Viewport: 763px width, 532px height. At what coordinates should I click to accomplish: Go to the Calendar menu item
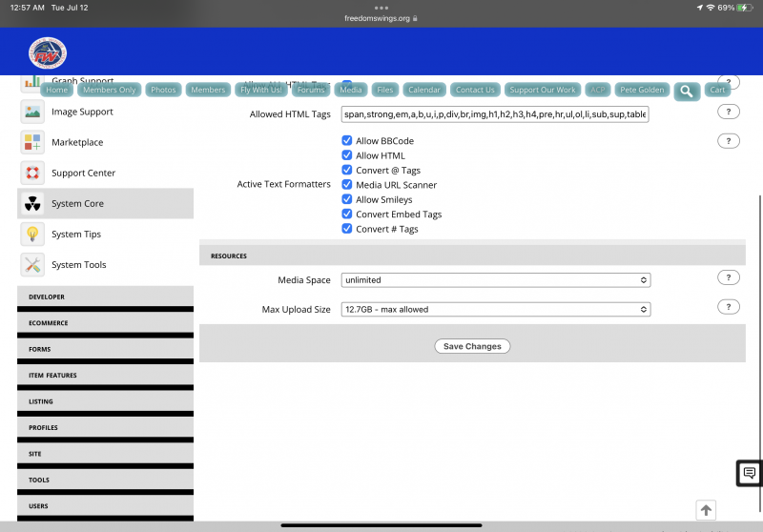point(423,90)
